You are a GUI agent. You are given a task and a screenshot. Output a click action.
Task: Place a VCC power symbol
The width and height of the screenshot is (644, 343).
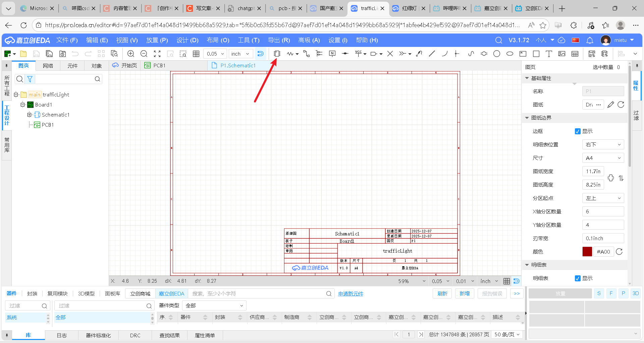(x=359, y=54)
